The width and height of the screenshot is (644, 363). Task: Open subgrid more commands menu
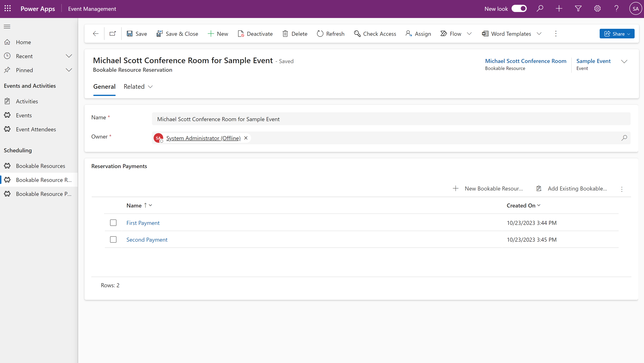621,189
